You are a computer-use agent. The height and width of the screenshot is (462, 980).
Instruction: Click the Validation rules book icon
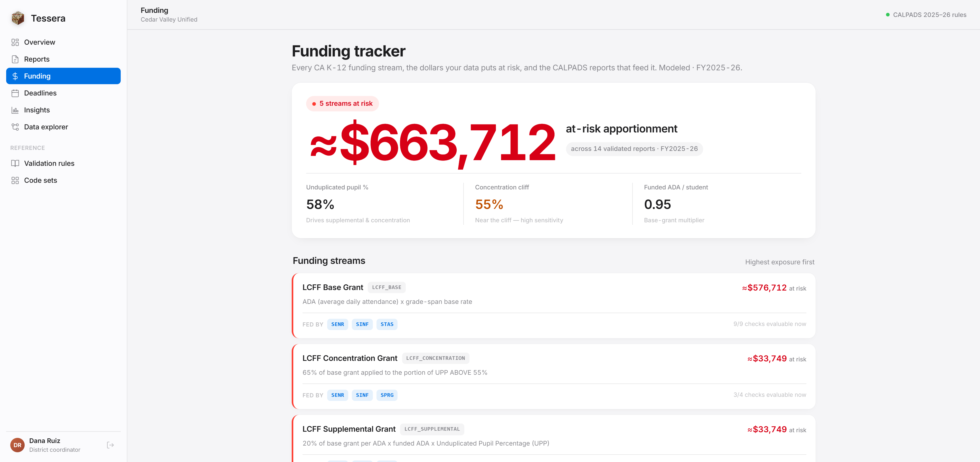pos(15,163)
